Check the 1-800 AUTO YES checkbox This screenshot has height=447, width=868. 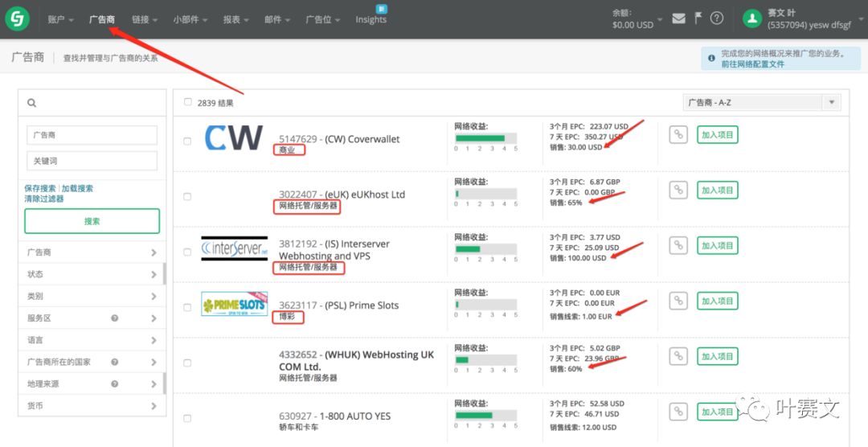pyautogui.click(x=187, y=418)
